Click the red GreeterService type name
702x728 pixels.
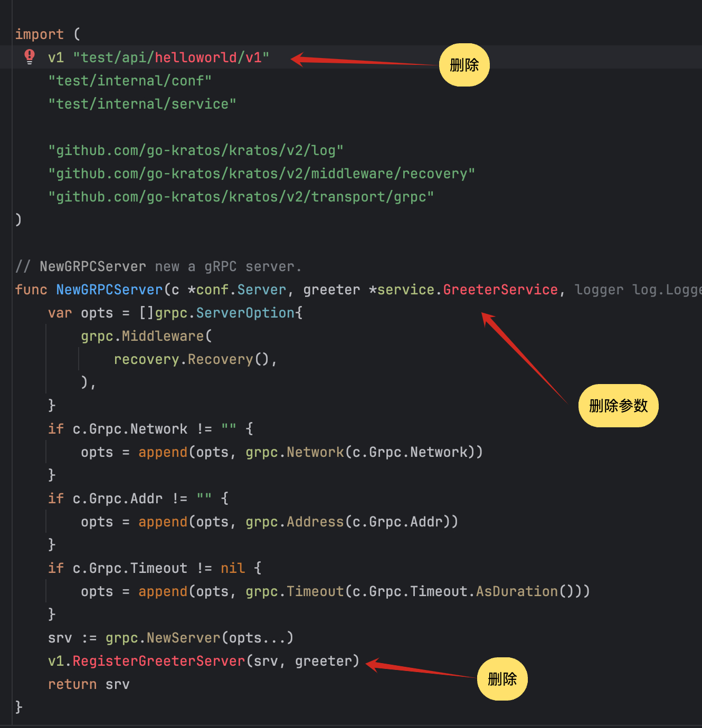tap(500, 290)
